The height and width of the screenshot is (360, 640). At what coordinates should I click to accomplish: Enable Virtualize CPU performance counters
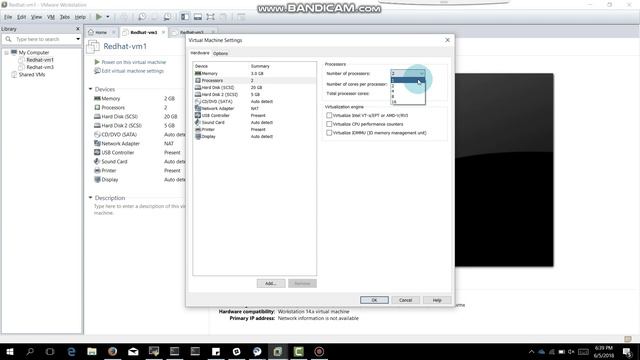pos(329,124)
